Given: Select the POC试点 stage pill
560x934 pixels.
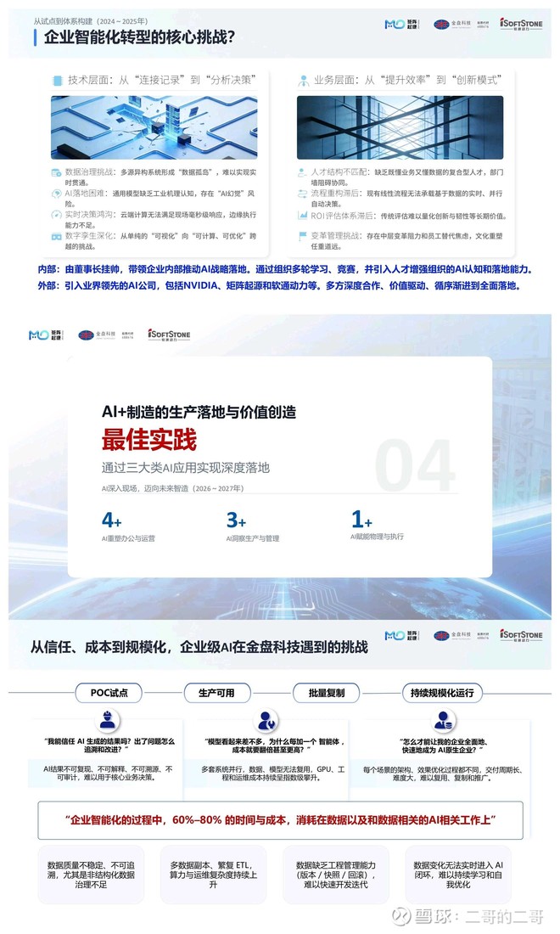Looking at the screenshot, I should pos(109,693).
